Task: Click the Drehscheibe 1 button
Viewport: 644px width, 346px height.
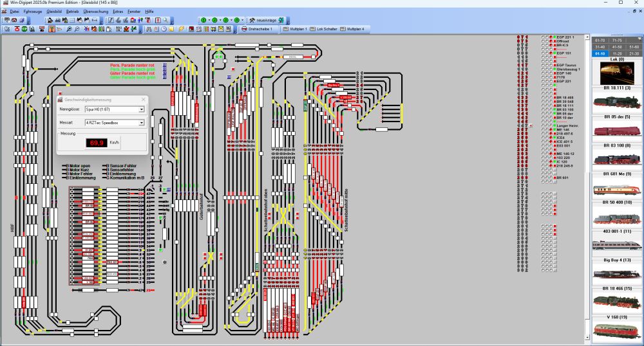Action: [256, 29]
